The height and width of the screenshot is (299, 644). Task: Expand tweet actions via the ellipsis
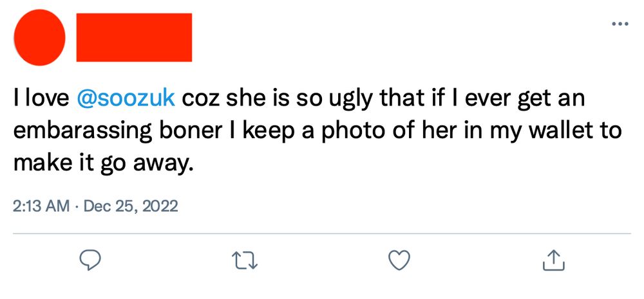point(620,24)
